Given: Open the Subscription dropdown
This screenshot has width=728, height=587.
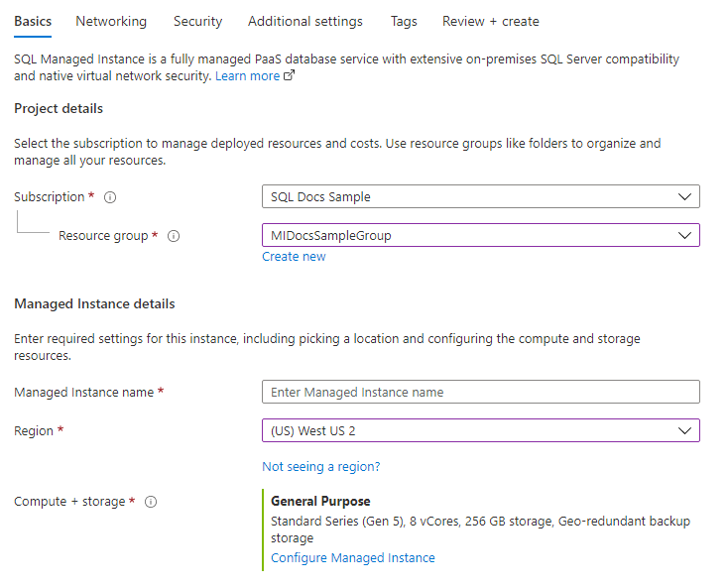Looking at the screenshot, I should point(480,196).
